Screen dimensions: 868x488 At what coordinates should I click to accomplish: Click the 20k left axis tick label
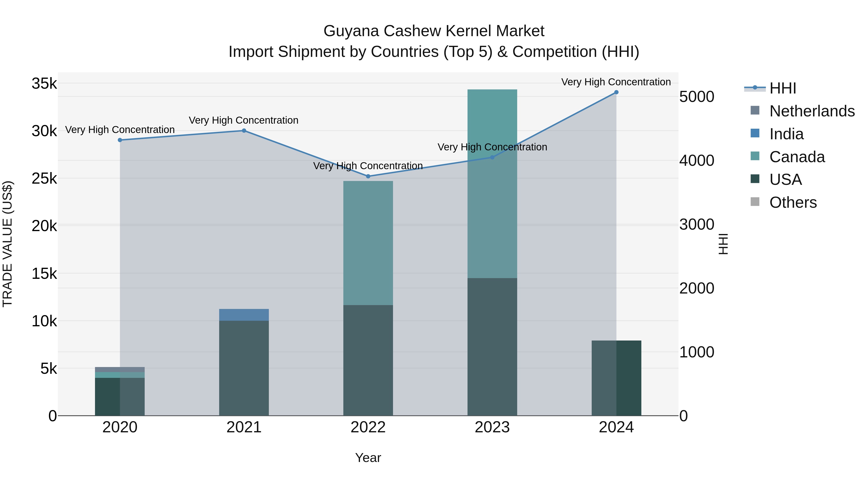pos(44,226)
